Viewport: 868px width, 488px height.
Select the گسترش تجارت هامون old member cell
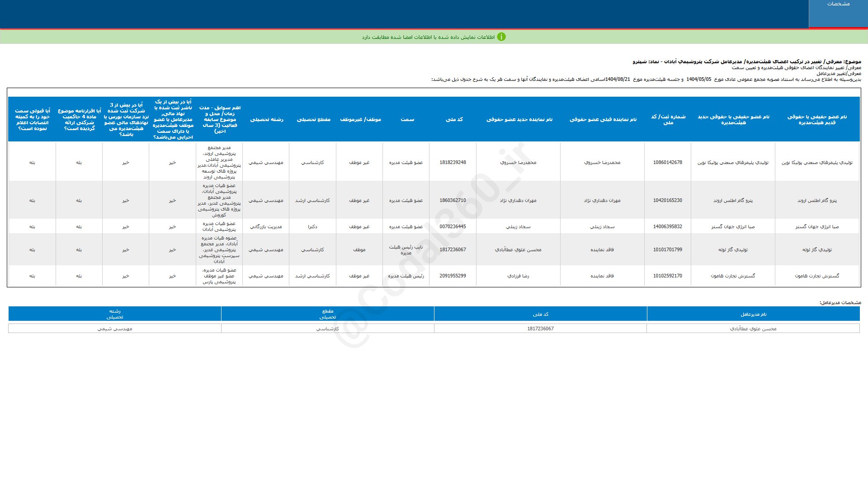(817, 276)
